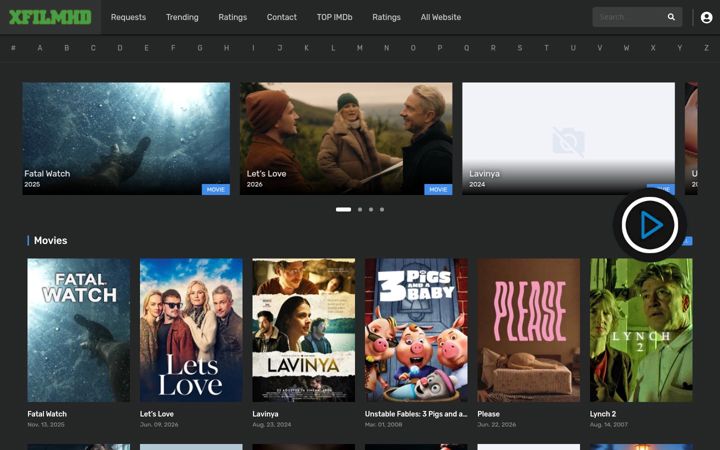Open the Please movie poster

[x=529, y=330]
